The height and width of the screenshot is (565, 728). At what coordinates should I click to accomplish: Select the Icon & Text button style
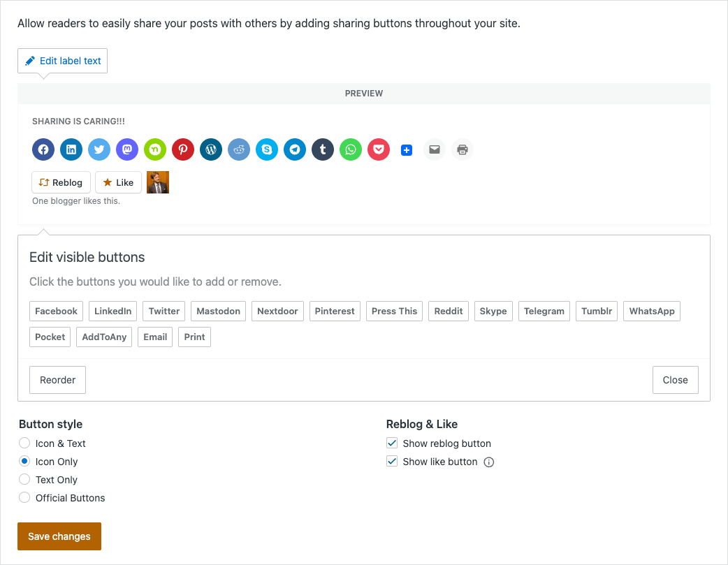24,443
